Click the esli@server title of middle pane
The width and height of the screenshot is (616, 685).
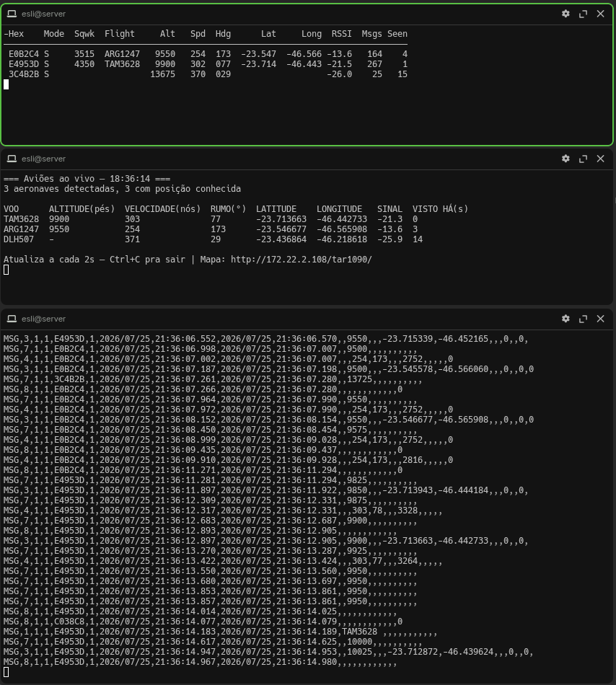pyautogui.click(x=44, y=159)
